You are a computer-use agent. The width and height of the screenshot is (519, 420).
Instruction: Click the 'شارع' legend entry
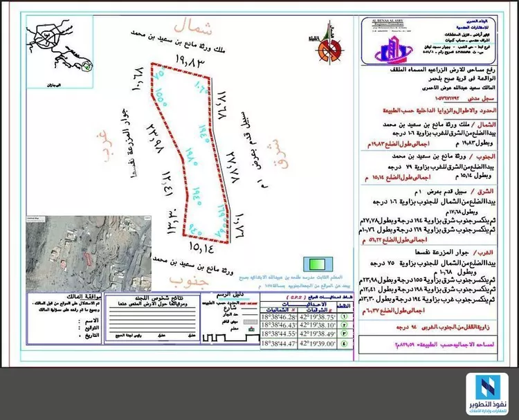click(x=230, y=308)
